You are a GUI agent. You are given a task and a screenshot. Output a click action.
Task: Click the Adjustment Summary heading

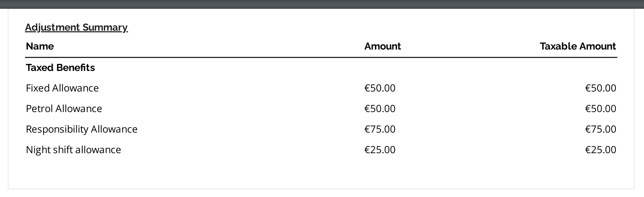coord(76,27)
